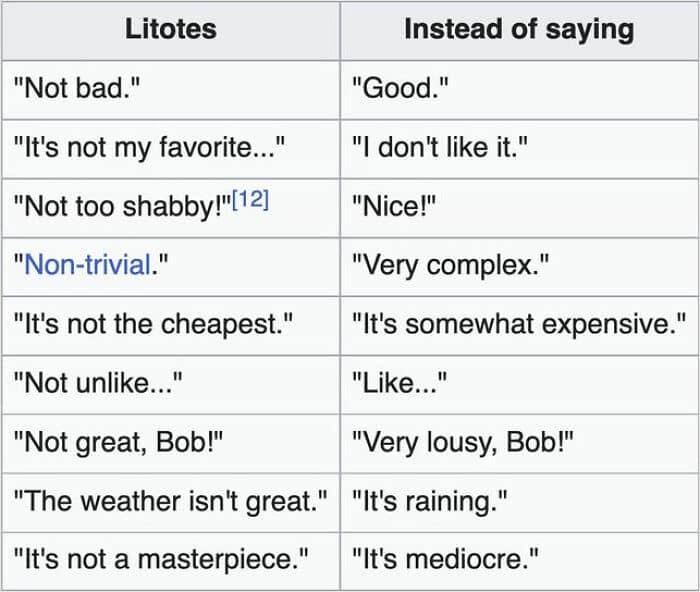Click the "Not too shabby!" text
The width and height of the screenshot is (700, 592).
coord(121,207)
